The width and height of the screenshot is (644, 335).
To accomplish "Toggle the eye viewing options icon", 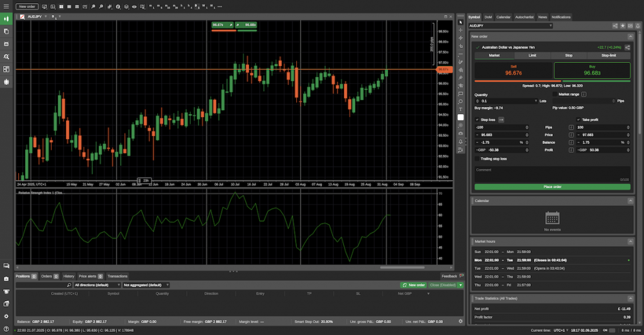I will (x=135, y=6).
